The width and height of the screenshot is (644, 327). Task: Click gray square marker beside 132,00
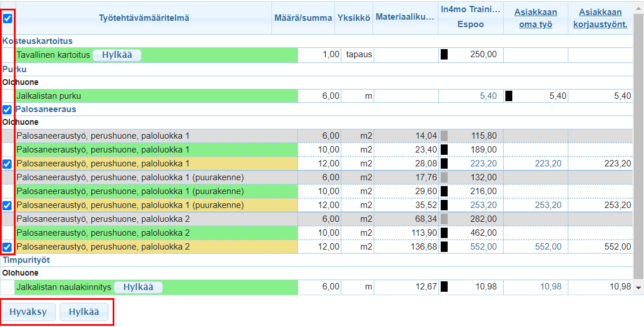click(444, 177)
